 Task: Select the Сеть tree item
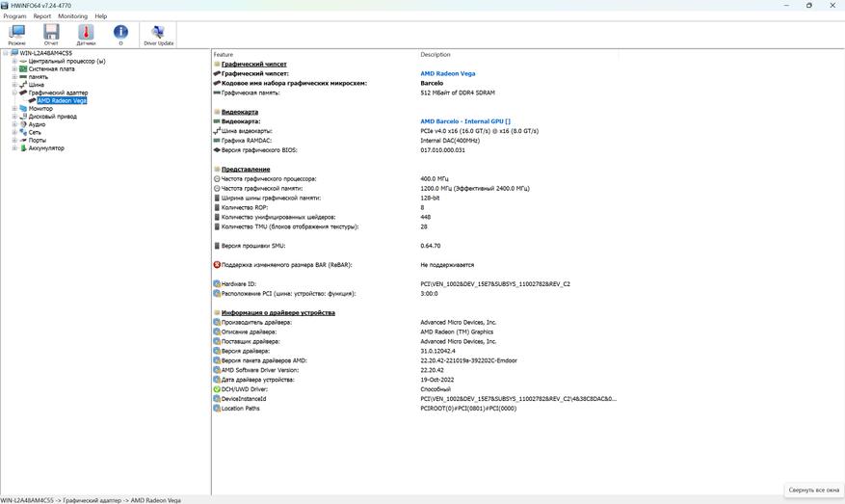(35, 132)
